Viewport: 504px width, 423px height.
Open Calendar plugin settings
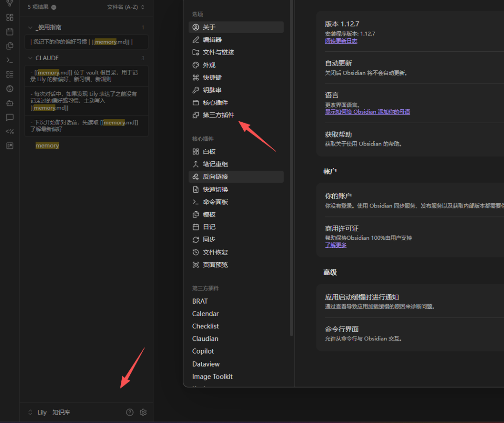236,314
